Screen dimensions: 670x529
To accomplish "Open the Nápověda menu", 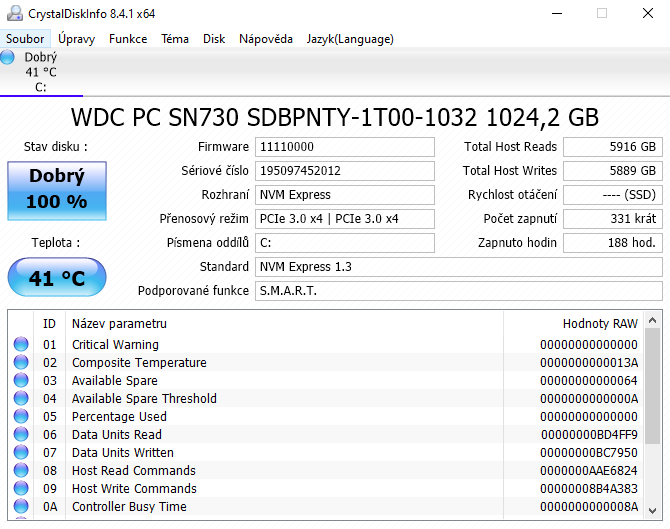I will [266, 39].
